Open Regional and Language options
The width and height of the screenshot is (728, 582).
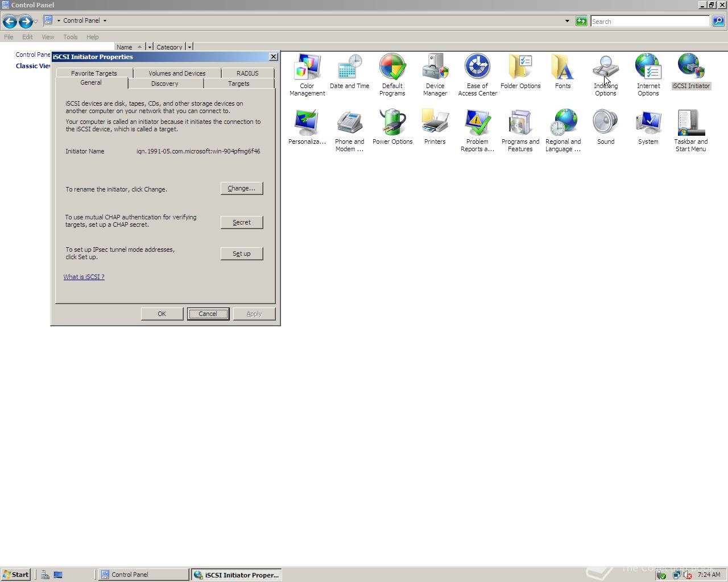tap(563, 131)
